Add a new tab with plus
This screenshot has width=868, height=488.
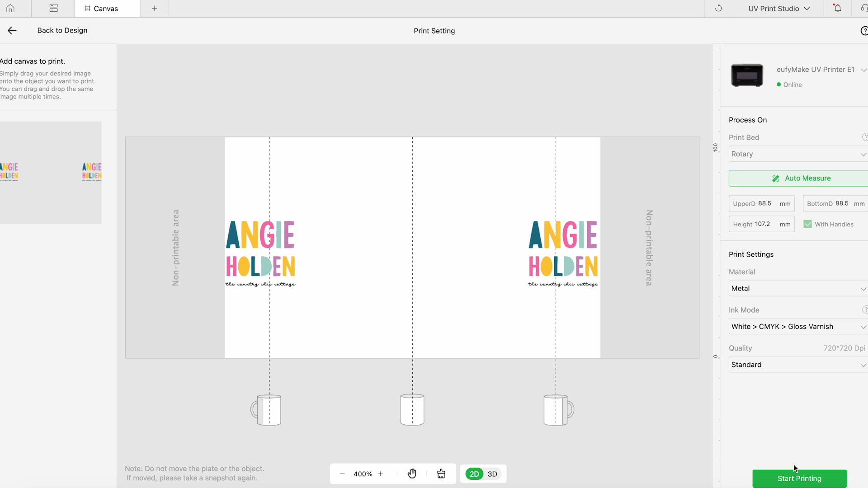tap(155, 9)
